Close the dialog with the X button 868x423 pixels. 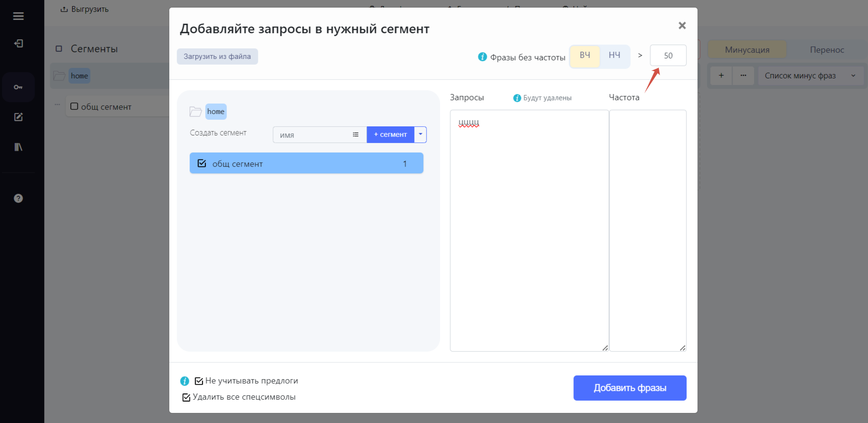pos(682,26)
